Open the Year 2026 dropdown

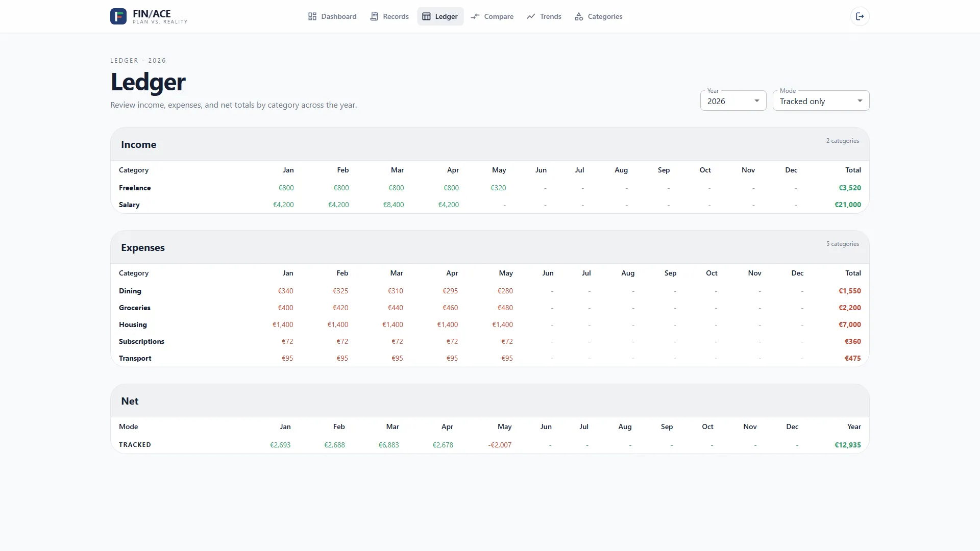(x=733, y=101)
